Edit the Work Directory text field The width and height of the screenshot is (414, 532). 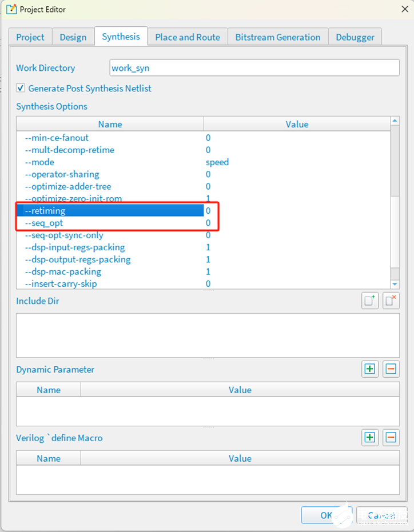click(x=254, y=68)
